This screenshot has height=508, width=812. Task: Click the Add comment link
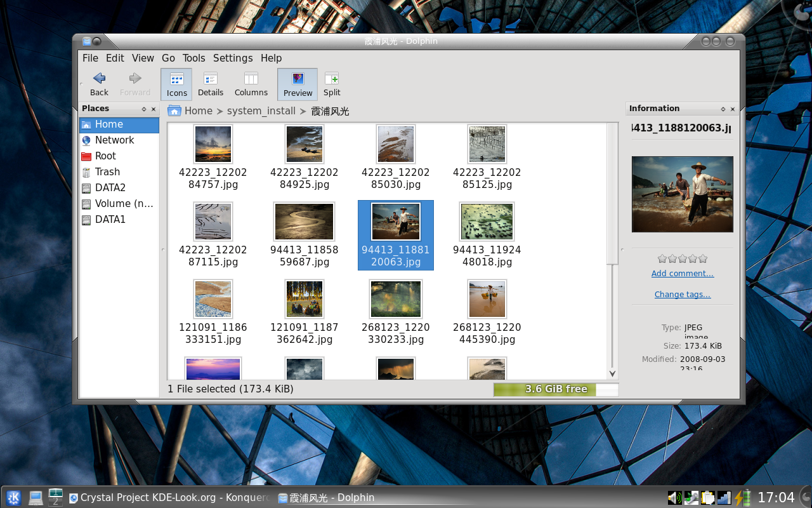click(x=683, y=274)
